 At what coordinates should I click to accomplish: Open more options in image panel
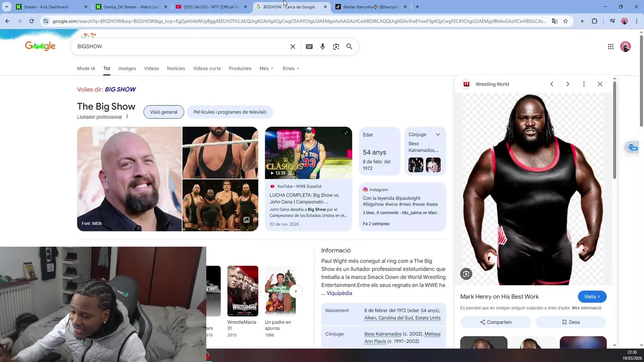click(x=584, y=84)
